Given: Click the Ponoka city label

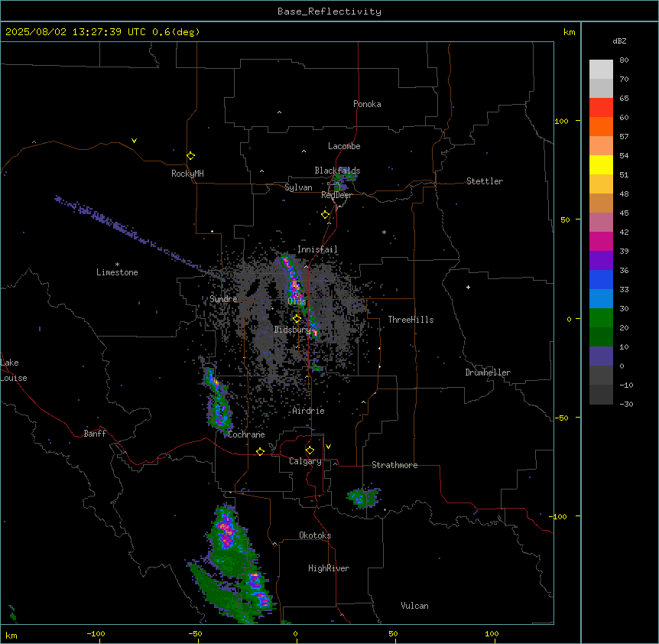Looking at the screenshot, I should [367, 104].
